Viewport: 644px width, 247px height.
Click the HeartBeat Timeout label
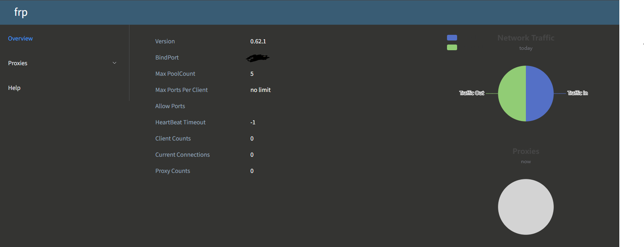(180, 122)
